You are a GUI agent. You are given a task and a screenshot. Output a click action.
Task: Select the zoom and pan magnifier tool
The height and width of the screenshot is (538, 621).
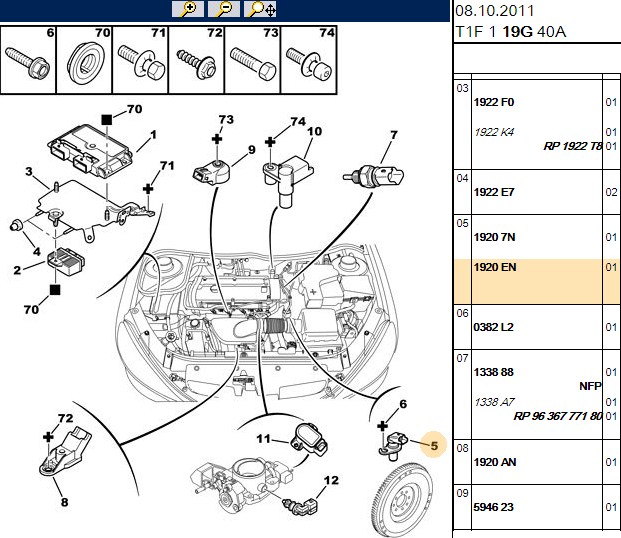pos(260,9)
